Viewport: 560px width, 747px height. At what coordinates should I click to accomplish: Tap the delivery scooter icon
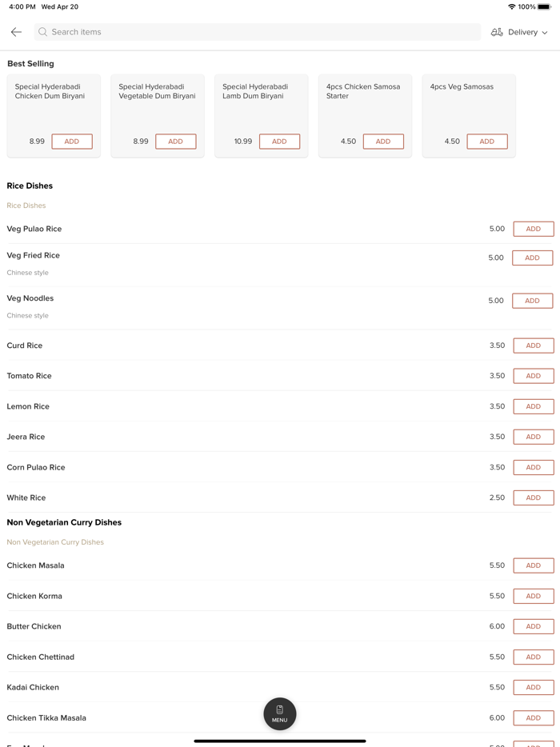497,32
